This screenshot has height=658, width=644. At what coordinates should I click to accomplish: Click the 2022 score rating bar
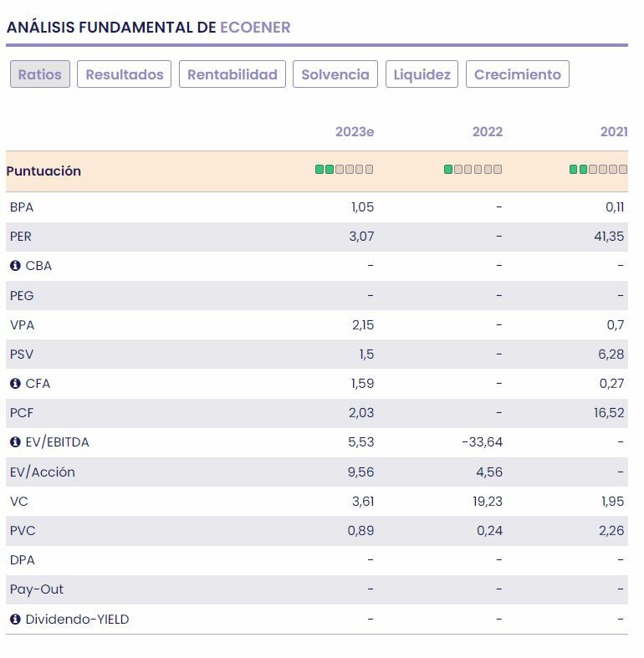tap(473, 170)
